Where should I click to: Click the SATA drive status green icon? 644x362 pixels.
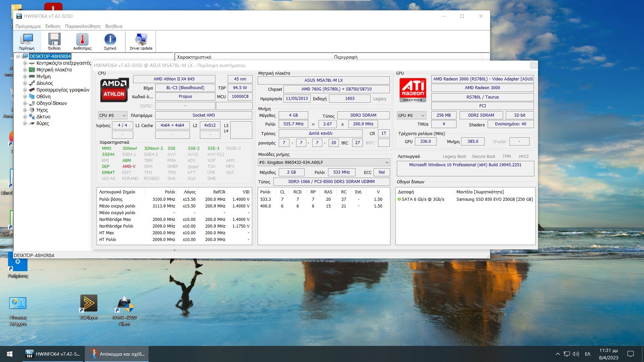399,199
